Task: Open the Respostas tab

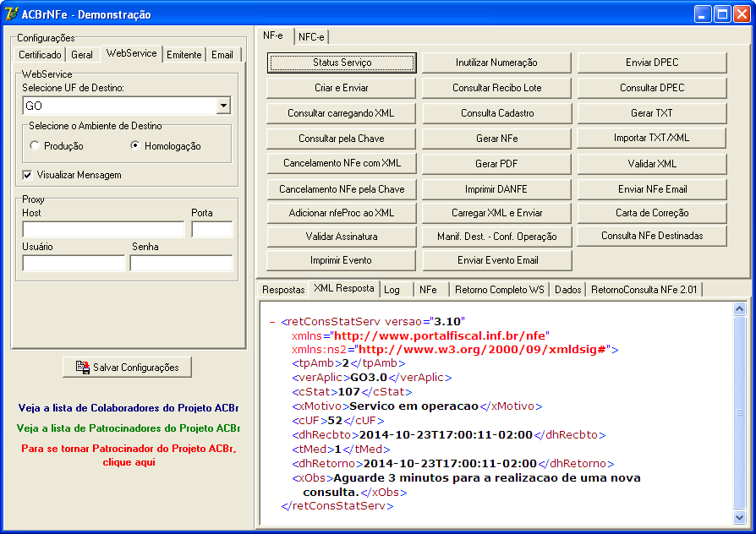Action: coord(283,290)
